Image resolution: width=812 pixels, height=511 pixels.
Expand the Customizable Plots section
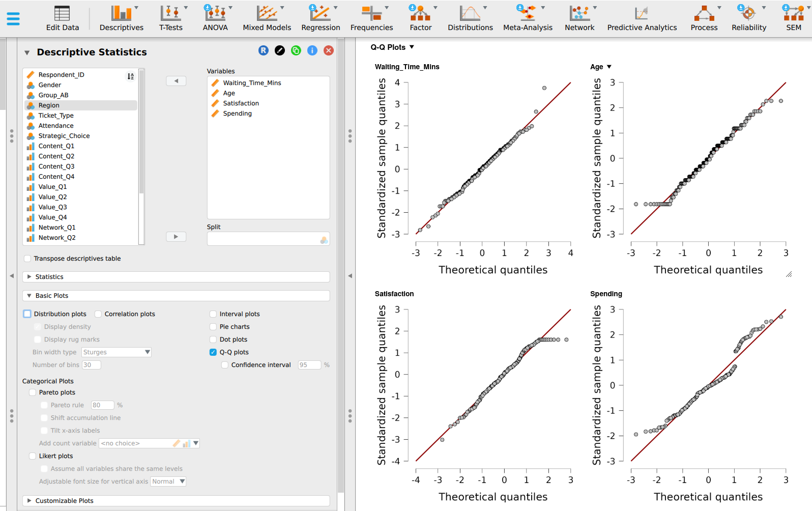tap(176, 501)
